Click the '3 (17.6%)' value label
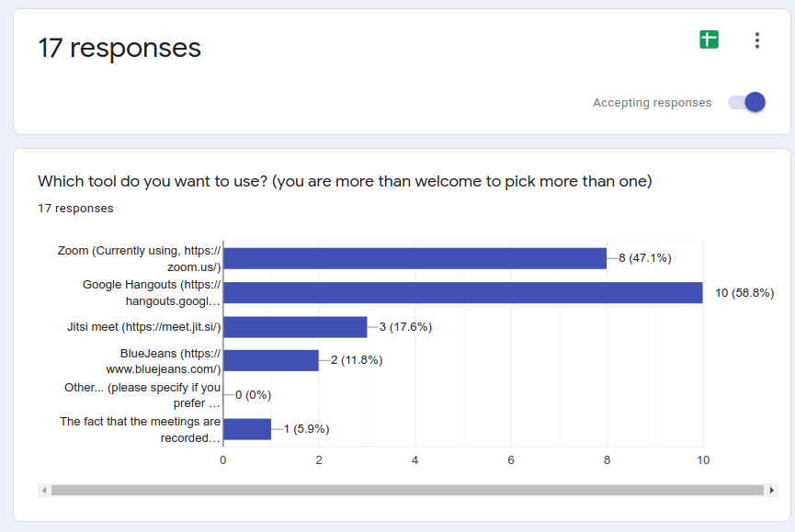795x532 pixels. click(x=405, y=327)
